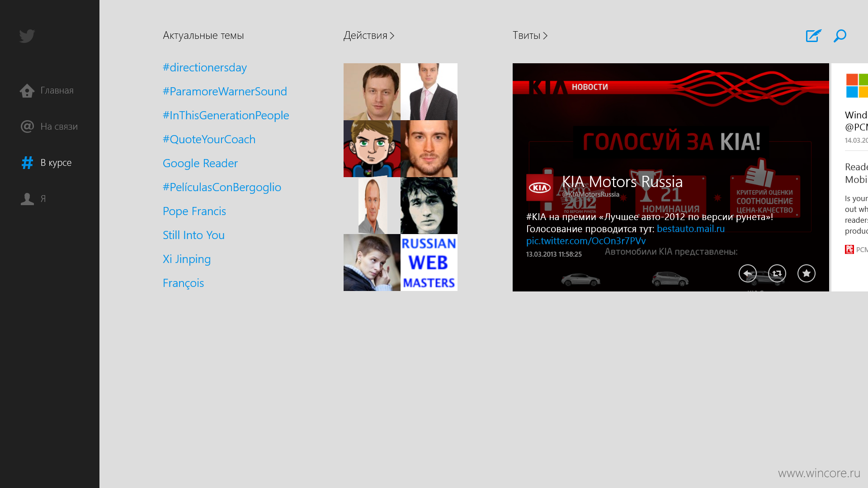Open trend #PelículasConBergoglio

tap(222, 187)
